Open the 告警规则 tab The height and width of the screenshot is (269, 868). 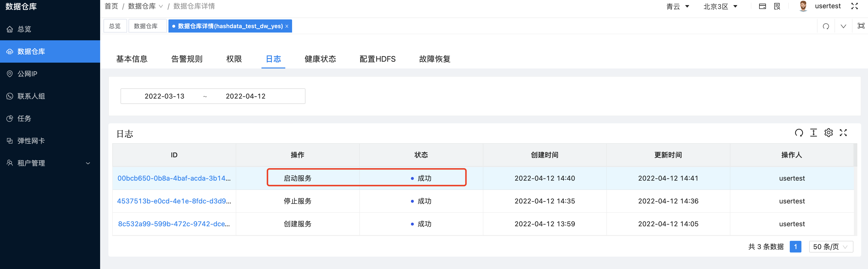(x=187, y=59)
